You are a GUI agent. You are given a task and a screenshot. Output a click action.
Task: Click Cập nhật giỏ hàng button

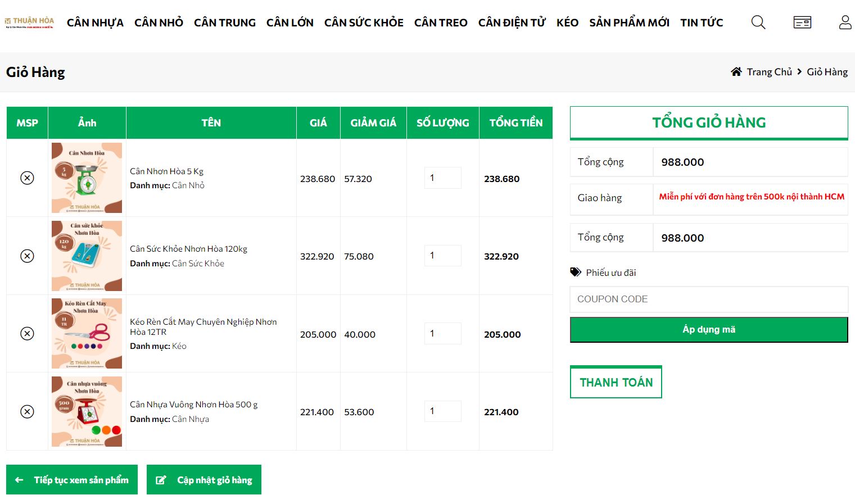pos(204,480)
